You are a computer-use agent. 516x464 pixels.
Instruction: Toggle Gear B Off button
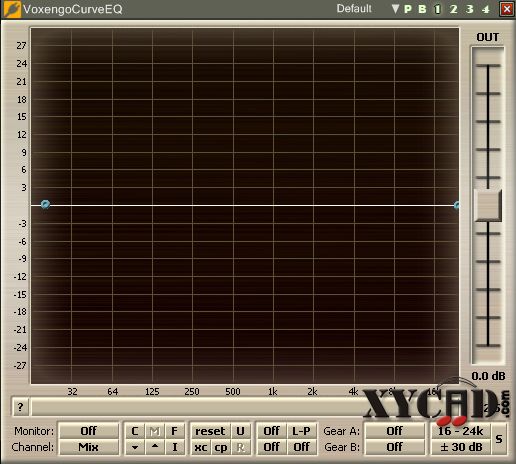(395, 447)
